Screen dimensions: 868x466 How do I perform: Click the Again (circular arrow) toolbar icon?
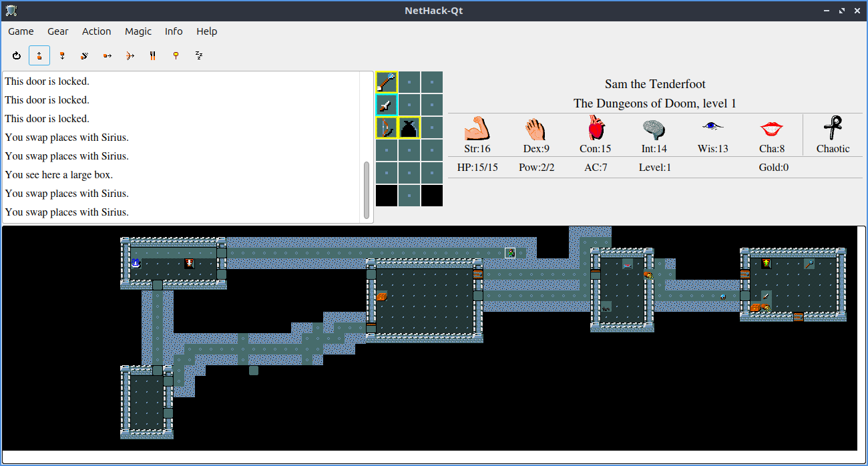coord(17,55)
